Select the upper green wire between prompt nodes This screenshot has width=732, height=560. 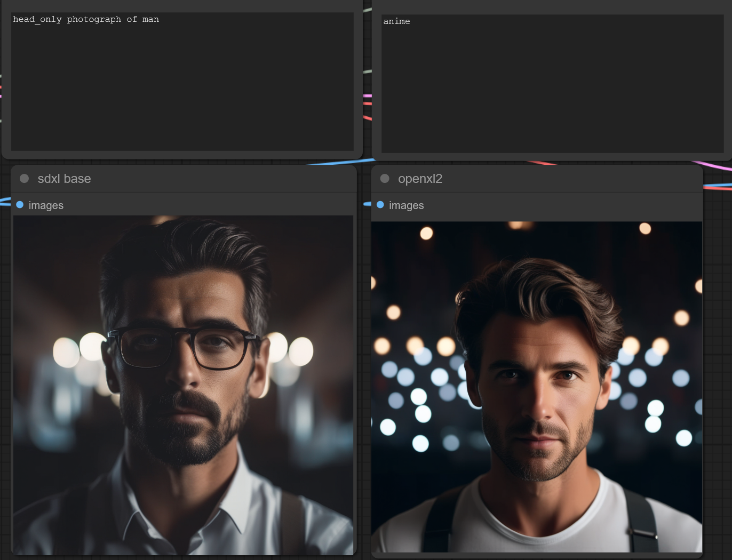(367, 10)
